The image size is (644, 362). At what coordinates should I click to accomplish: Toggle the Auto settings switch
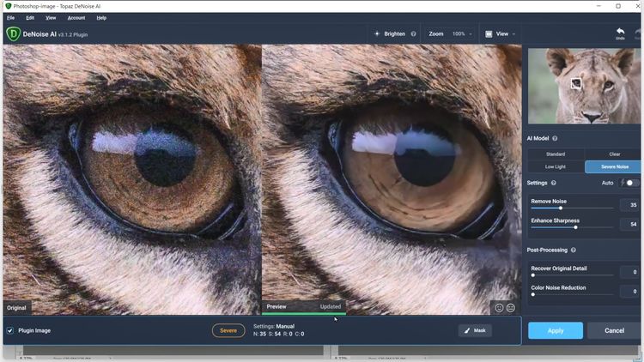coord(631,183)
